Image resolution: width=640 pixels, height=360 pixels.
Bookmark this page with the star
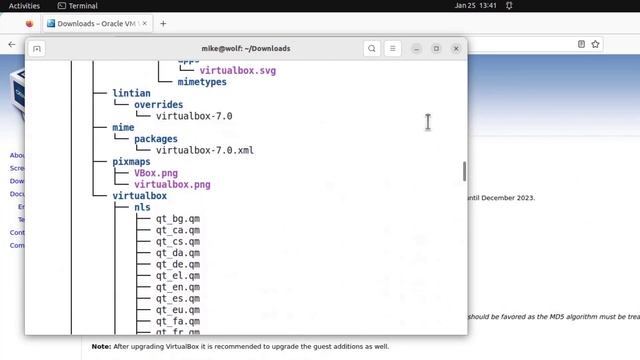pyautogui.click(x=595, y=44)
